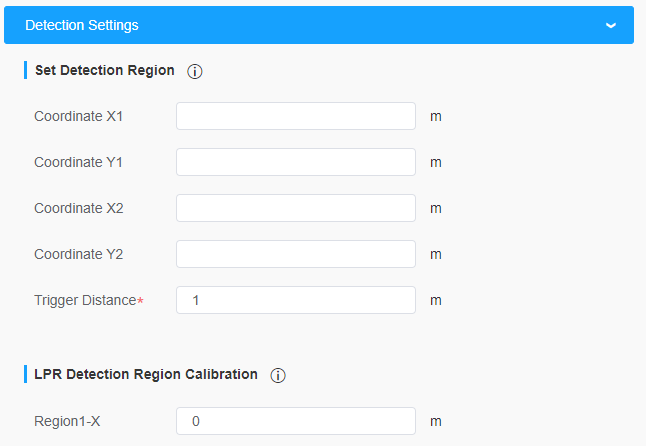Viewport: 646px width, 446px height.
Task: Click the Trigger Distance input field
Action: tap(296, 300)
